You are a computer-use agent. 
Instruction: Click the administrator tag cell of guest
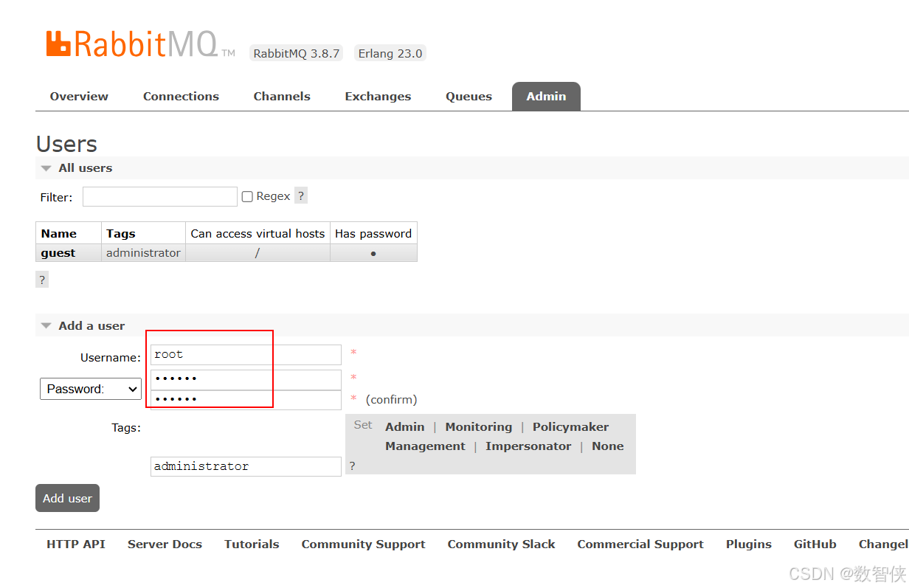(x=143, y=252)
